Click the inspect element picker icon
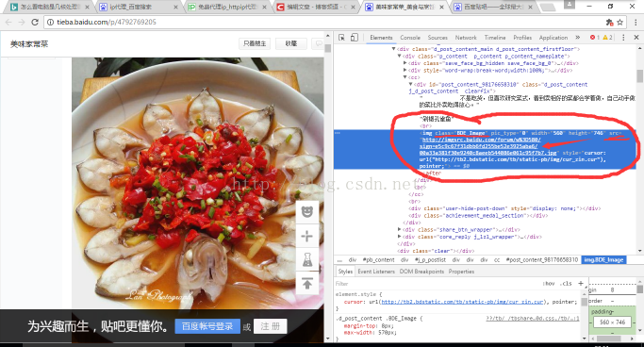This screenshot has height=347, width=644. pyautogui.click(x=341, y=38)
